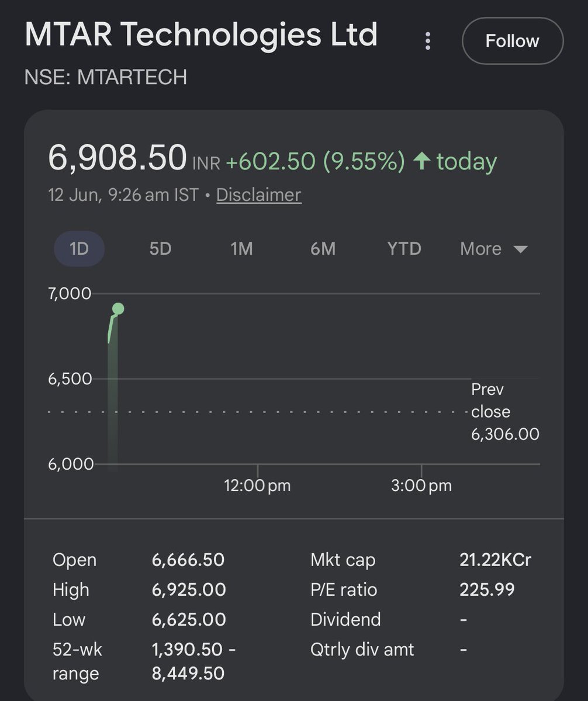
Task: Expand the More range dropdown
Action: (494, 249)
